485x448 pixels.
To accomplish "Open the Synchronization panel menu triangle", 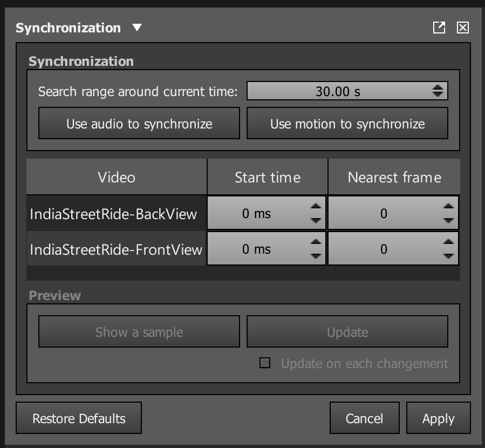I will pyautogui.click(x=137, y=28).
